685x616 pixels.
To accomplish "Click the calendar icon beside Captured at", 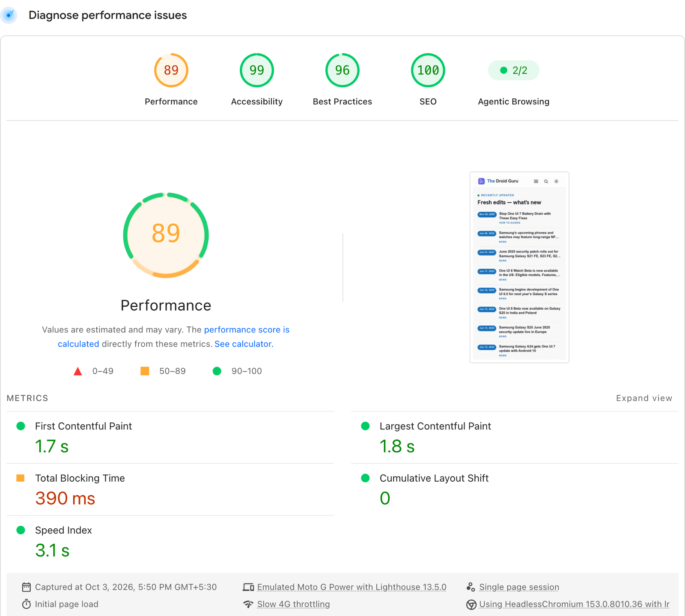I will (27, 587).
